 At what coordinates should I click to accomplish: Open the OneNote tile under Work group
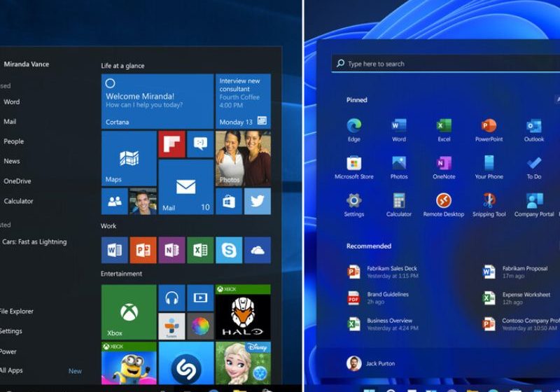pyautogui.click(x=171, y=251)
